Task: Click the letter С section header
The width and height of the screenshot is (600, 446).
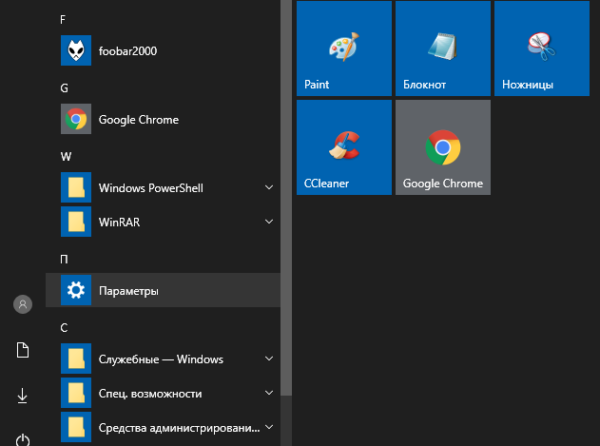Action: tap(64, 328)
